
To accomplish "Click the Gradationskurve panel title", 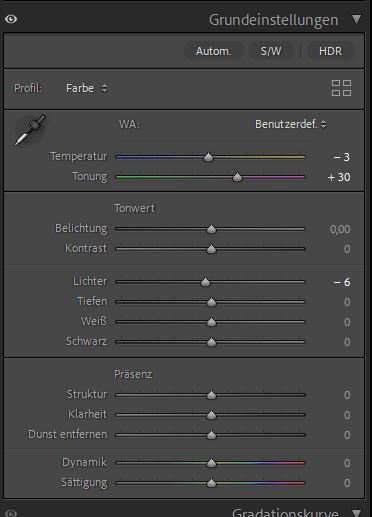I will pyautogui.click(x=285, y=513).
